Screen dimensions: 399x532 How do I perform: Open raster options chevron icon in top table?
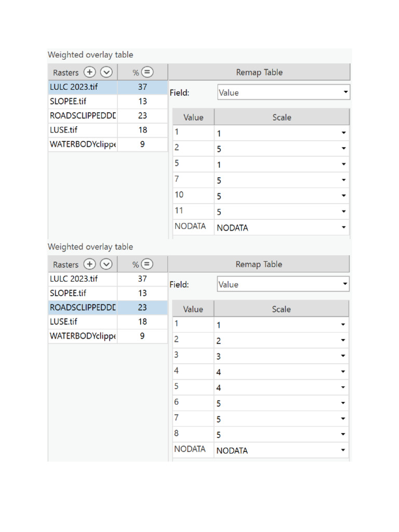106,72
